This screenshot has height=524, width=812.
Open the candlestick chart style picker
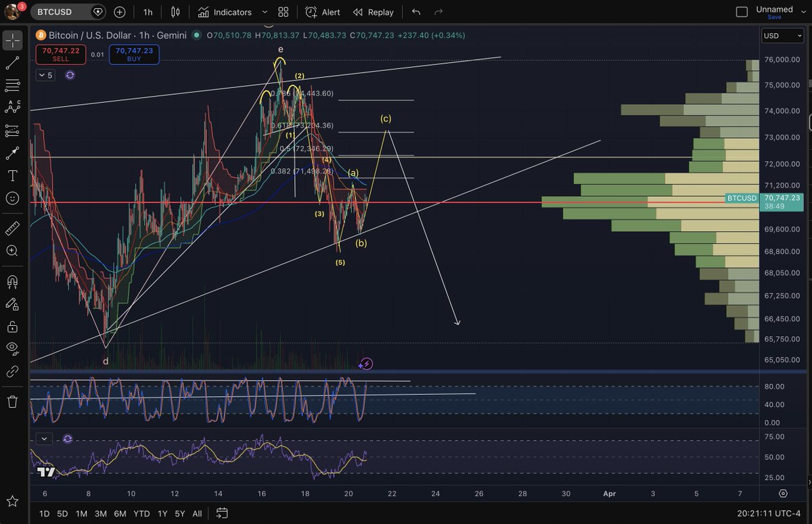coord(176,12)
